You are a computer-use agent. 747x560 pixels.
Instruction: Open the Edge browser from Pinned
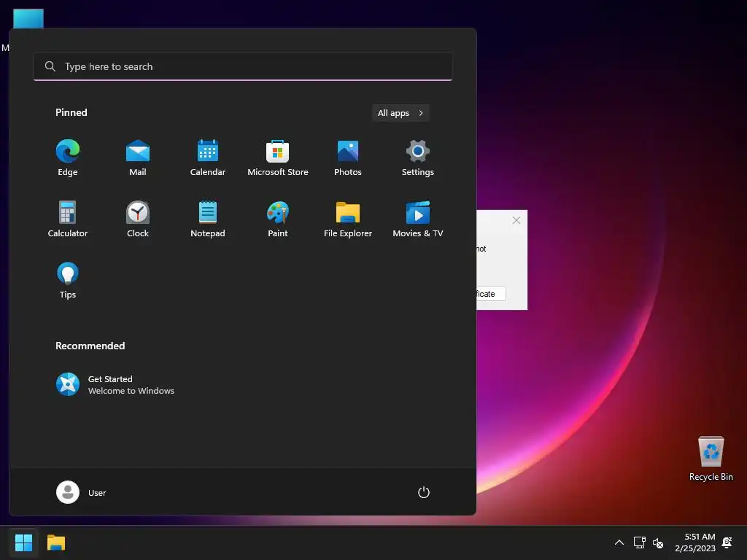[x=68, y=158]
